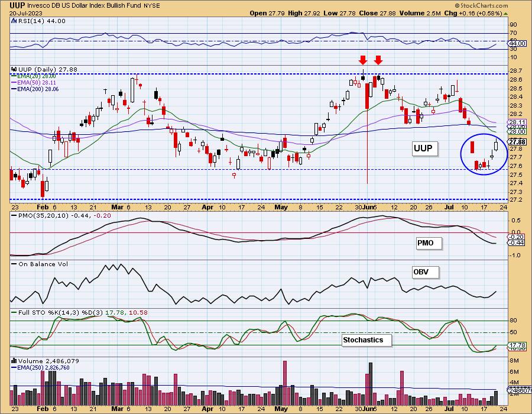
Task: Click the 44.00 RSI value tag on axis
Action: pos(518,43)
